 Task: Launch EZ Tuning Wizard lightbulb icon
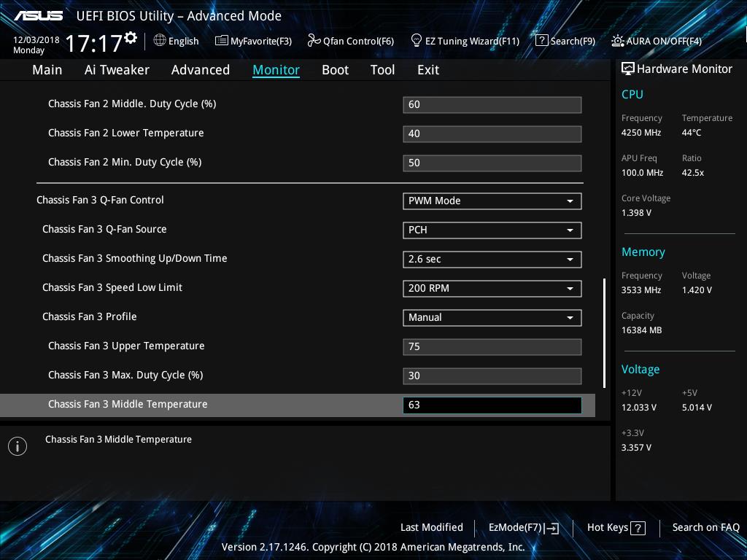point(416,41)
